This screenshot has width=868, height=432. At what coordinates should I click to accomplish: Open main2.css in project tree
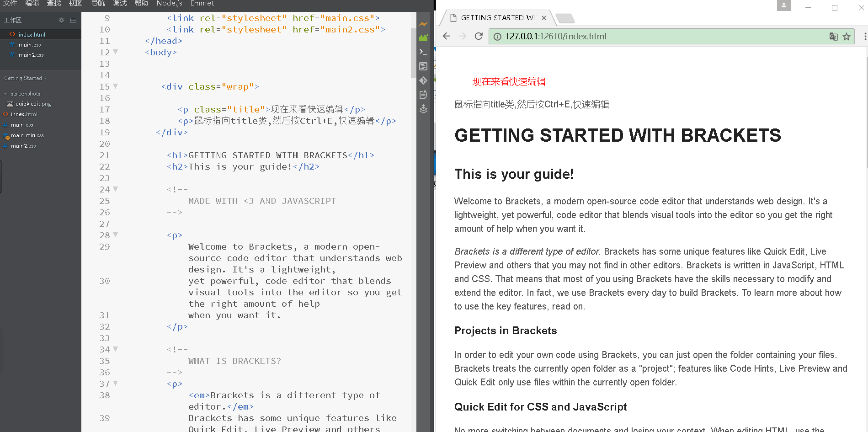[23, 146]
